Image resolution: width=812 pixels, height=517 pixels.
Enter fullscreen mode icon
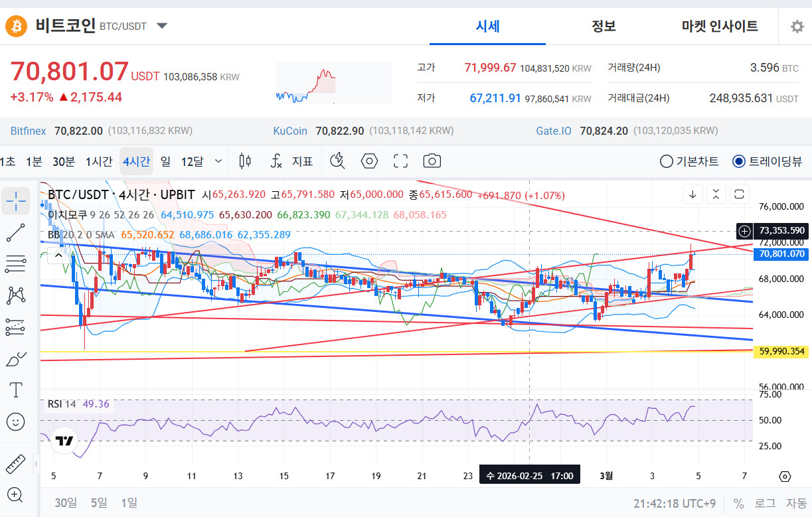click(x=400, y=161)
